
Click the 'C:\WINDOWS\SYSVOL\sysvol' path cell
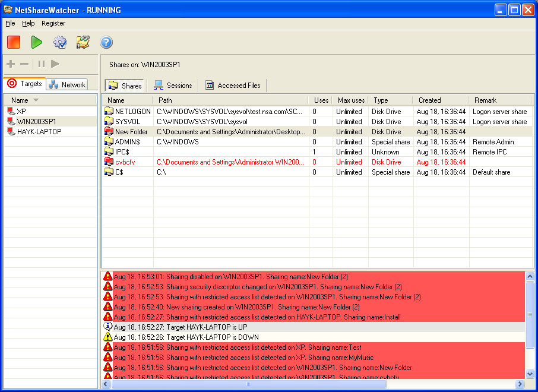coord(202,122)
